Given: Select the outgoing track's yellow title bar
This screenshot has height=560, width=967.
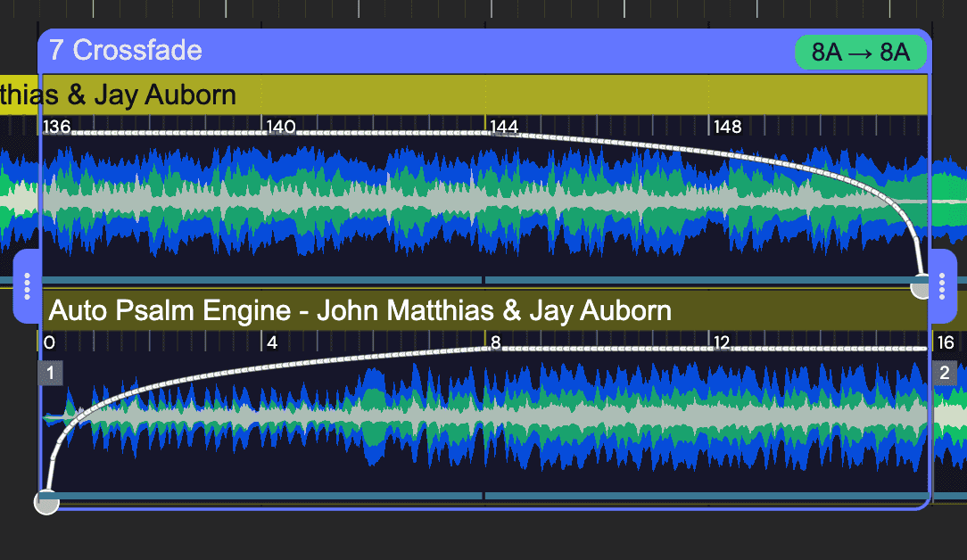Looking at the screenshot, I should pos(446,95).
